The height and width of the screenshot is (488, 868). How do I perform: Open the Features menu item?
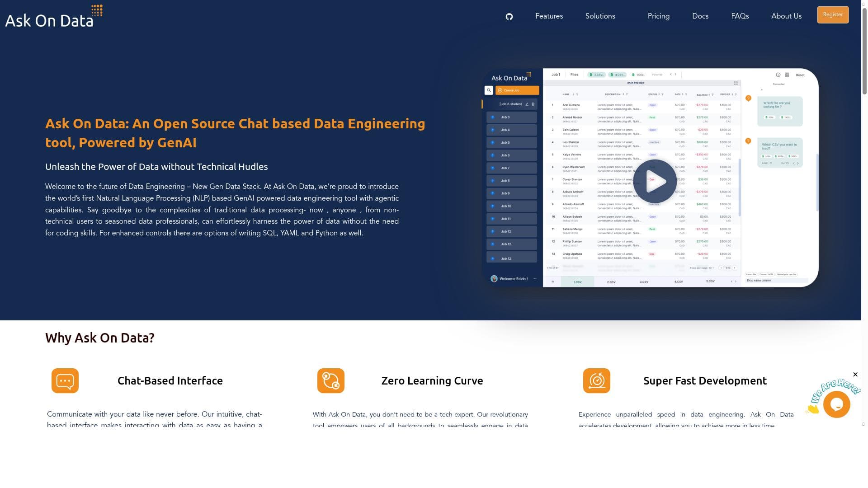pos(549,16)
